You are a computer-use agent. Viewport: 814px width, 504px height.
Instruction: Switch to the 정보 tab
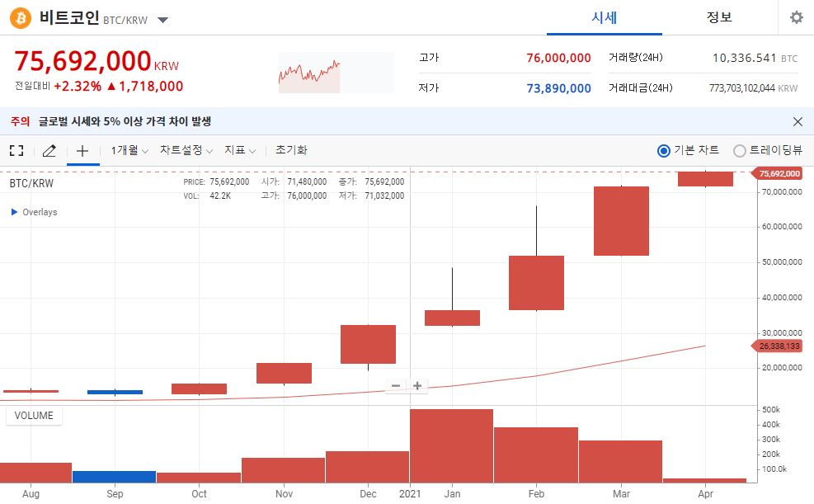(x=719, y=17)
